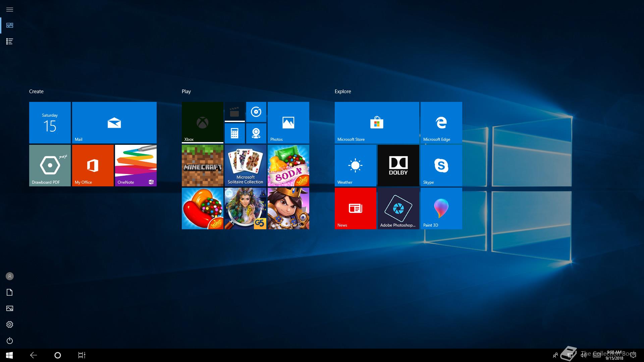Switch to Pinned tiles view

10,25
